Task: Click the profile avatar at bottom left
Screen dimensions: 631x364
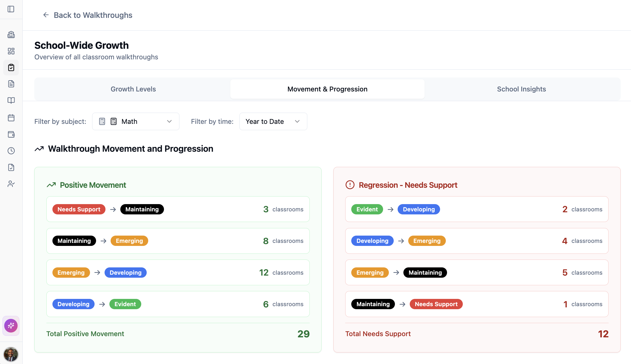Action: point(11,354)
